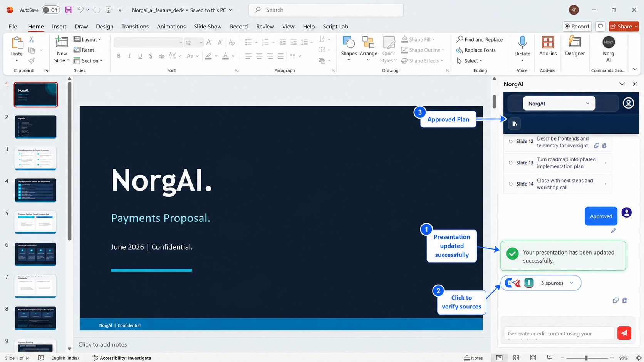Click the NorgAI panel library icon
Viewport: 644px width, 362px height.
[515, 124]
